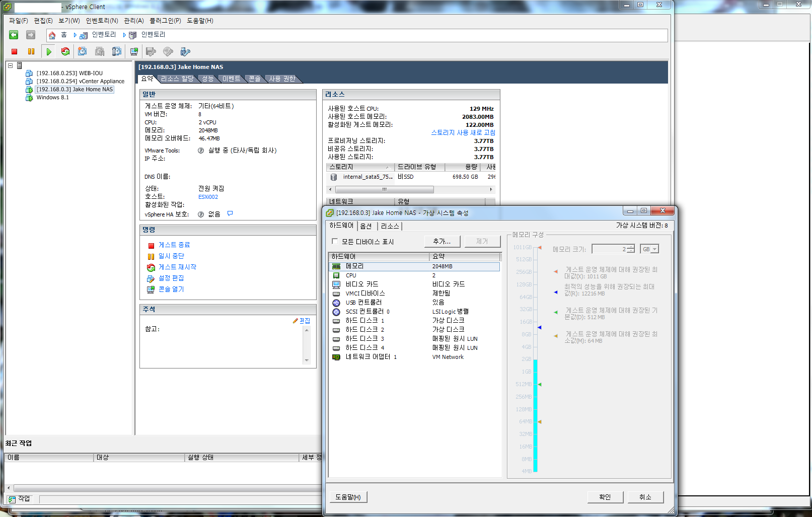This screenshot has height=517, width=812.
Task: Open the 보기(W) menu
Action: coord(69,21)
